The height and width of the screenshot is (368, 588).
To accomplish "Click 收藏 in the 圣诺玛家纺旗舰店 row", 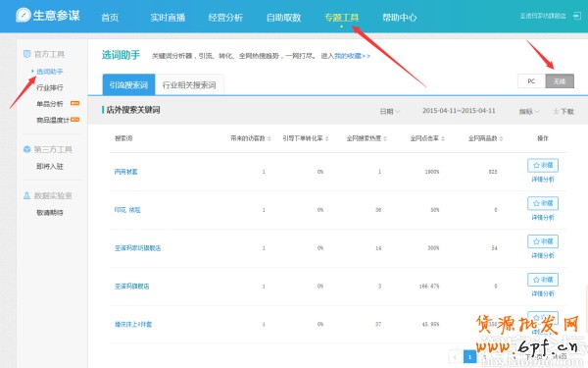I will click(x=543, y=241).
